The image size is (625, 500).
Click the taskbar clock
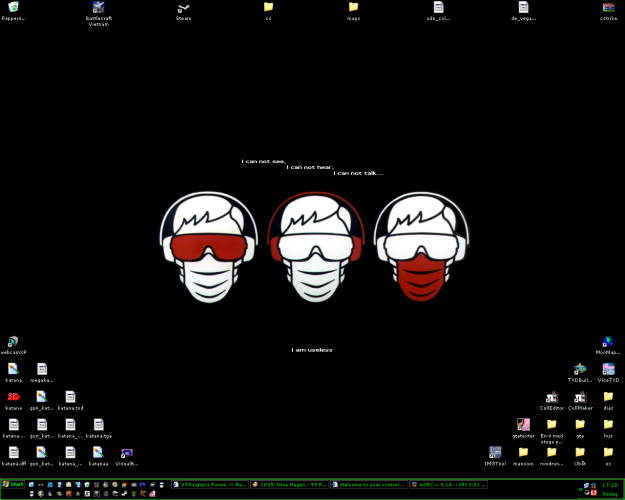tap(610, 484)
